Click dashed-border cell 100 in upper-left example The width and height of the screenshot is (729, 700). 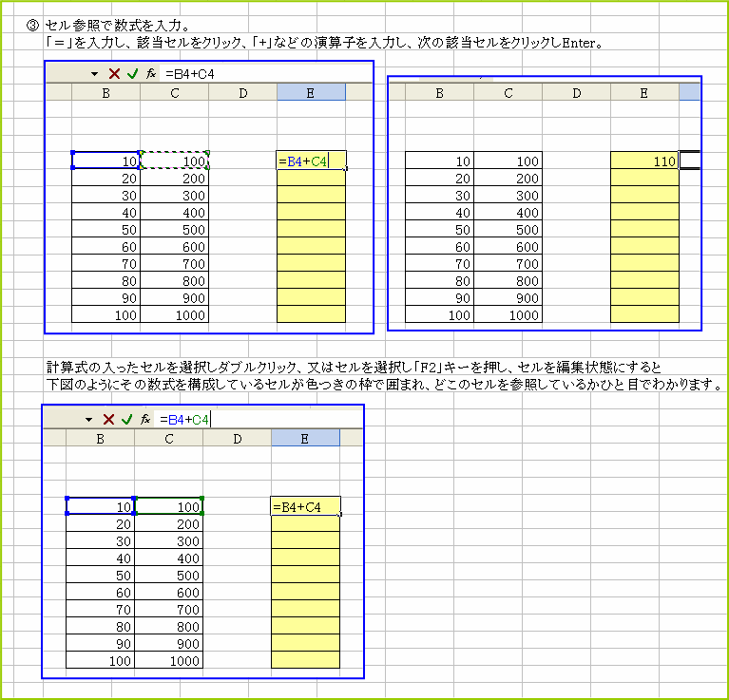(174, 161)
